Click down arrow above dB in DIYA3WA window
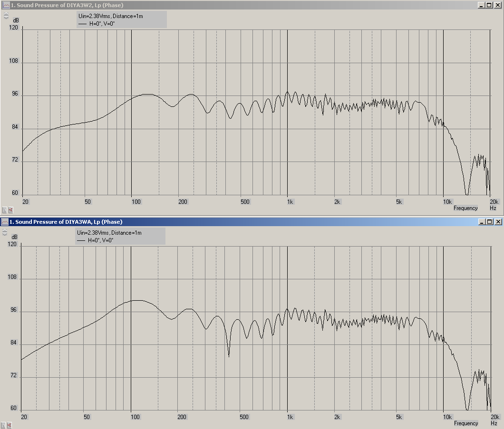Image resolution: width=504 pixels, height=429 pixels. tap(5, 234)
